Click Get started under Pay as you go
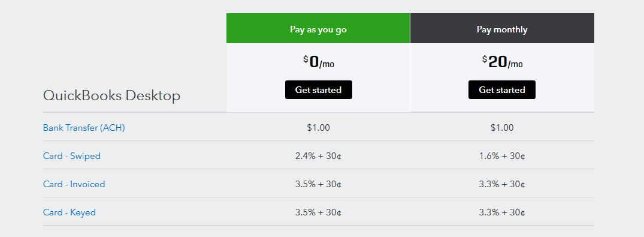Image resolution: width=644 pixels, height=237 pixels. pos(318,89)
